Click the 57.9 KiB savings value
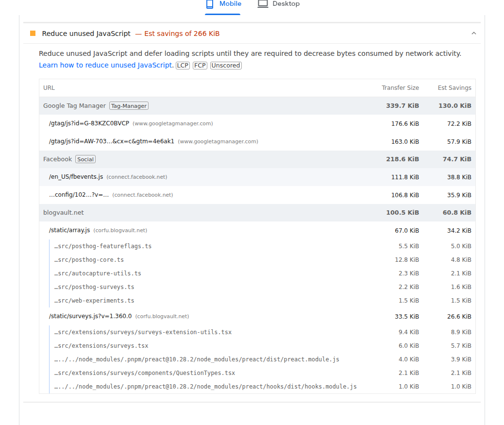 click(459, 142)
